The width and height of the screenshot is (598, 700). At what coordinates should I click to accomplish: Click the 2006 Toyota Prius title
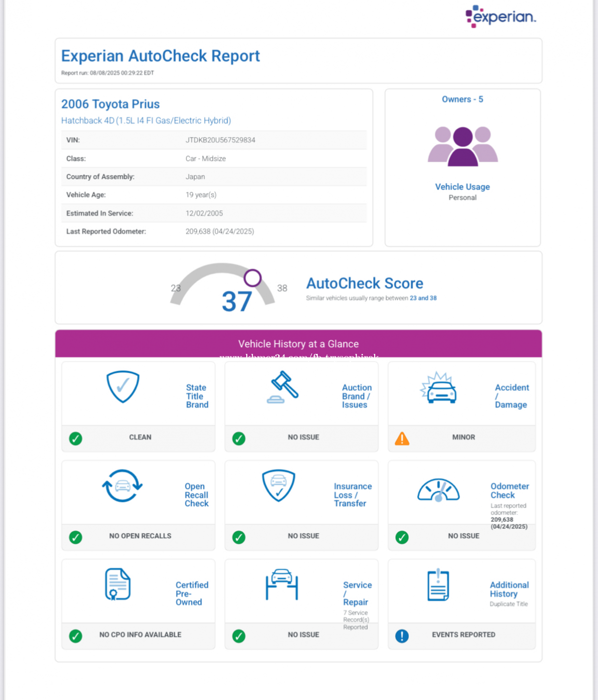(x=110, y=104)
